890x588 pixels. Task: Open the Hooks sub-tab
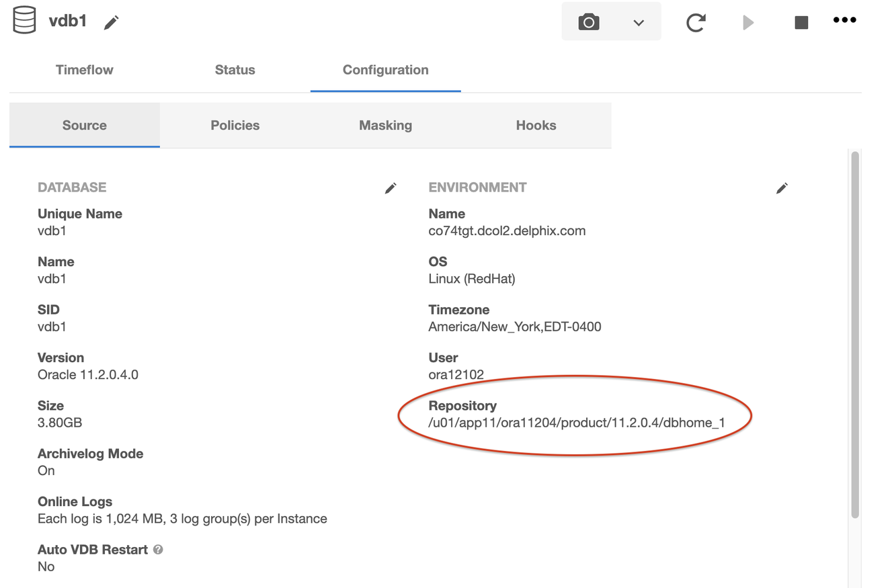click(x=536, y=125)
